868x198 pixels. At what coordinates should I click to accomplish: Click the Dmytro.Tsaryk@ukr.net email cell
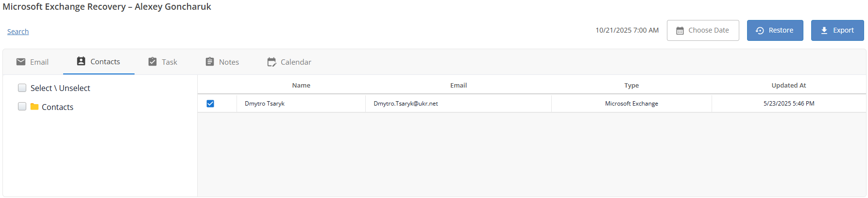406,104
